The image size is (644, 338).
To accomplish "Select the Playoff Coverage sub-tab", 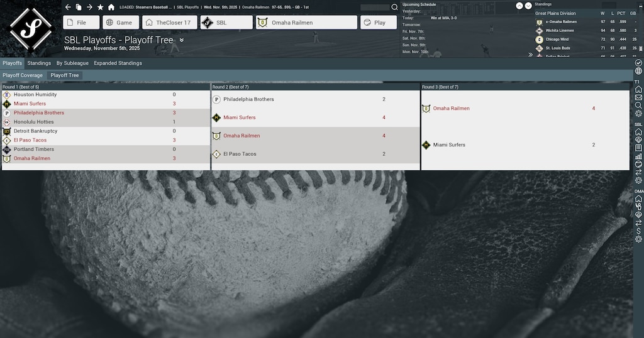I will 23,75.
